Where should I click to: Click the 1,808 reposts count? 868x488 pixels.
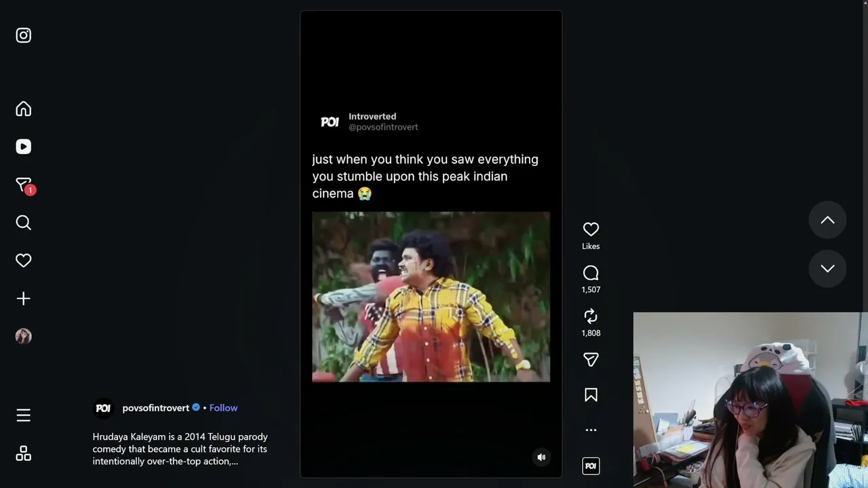tap(591, 333)
